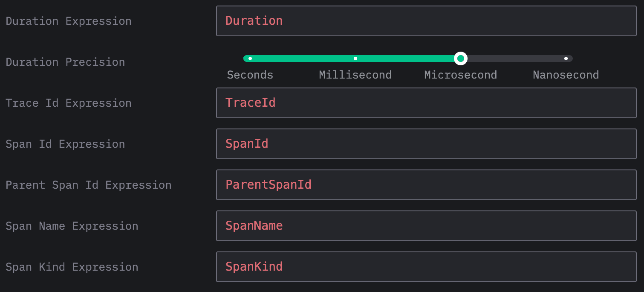Click the Duration Precision slider handle
644x292 pixels.
[x=460, y=58]
